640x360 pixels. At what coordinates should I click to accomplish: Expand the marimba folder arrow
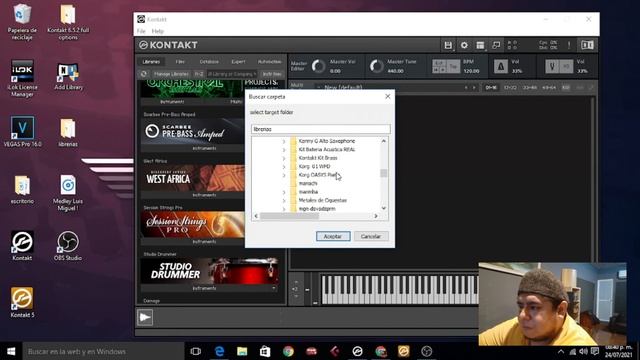coord(284,192)
